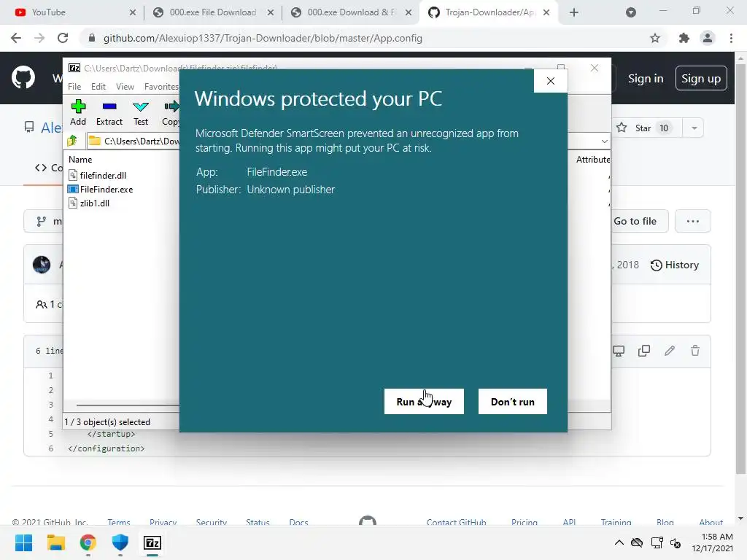Click the Name column header in 7-Zip
This screenshot has height=560, width=747.
pyautogui.click(x=80, y=160)
